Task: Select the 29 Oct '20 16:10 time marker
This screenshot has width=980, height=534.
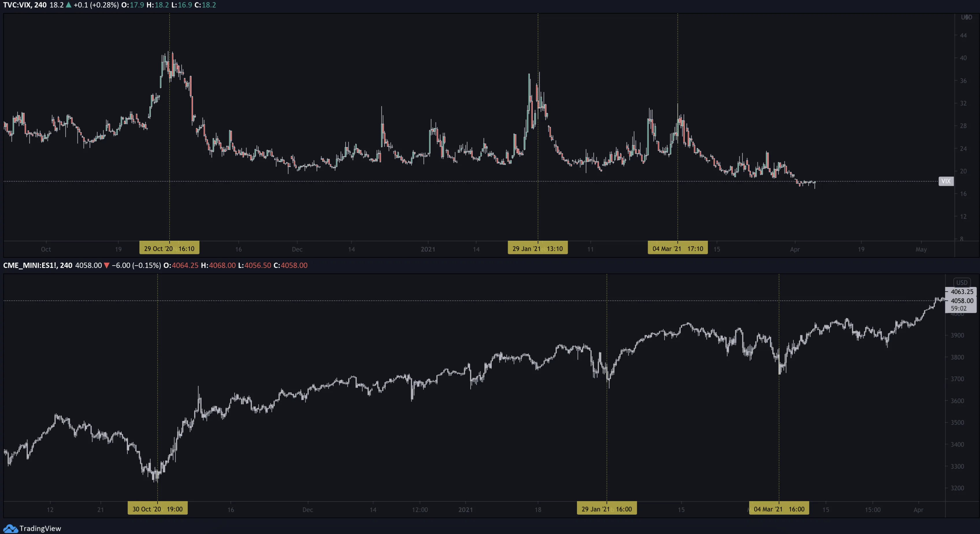Action: (x=169, y=249)
